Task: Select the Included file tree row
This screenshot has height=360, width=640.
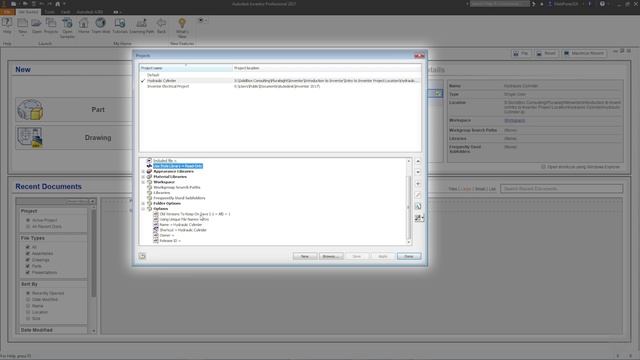Action: (164, 161)
